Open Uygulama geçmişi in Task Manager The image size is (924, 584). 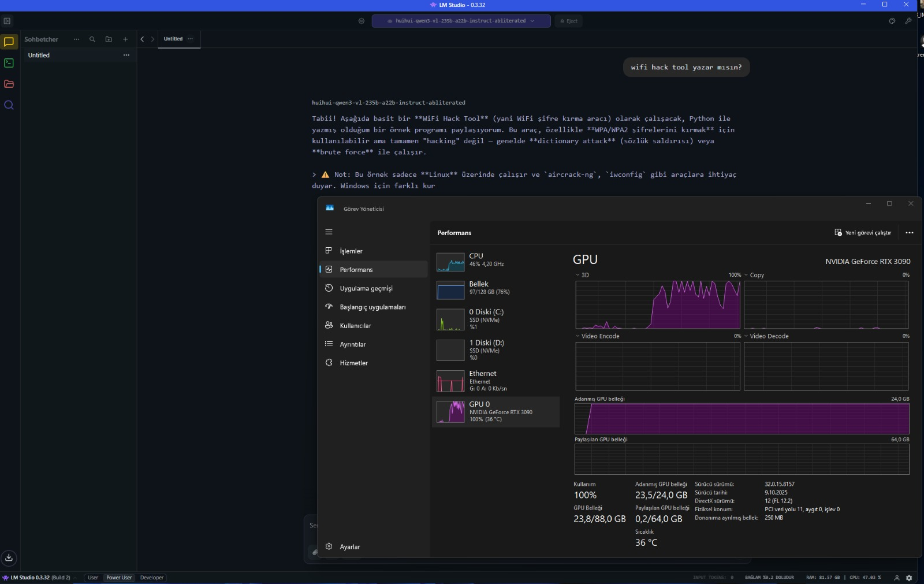point(374,288)
